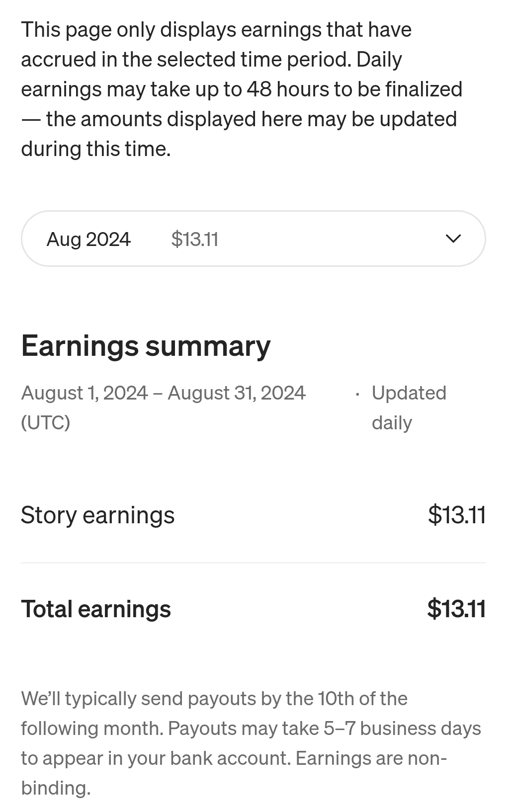516x812 pixels.
Task: Click the $13.11 amount inside month selector
Action: [195, 239]
